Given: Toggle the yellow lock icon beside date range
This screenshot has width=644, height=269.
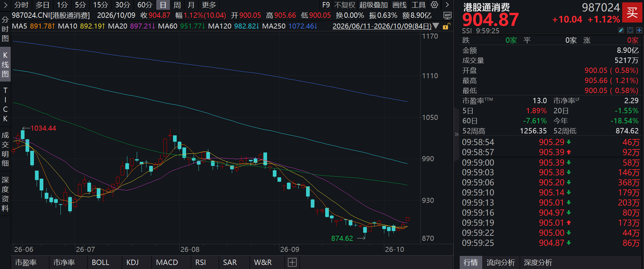Looking at the screenshot, I should (446, 26).
